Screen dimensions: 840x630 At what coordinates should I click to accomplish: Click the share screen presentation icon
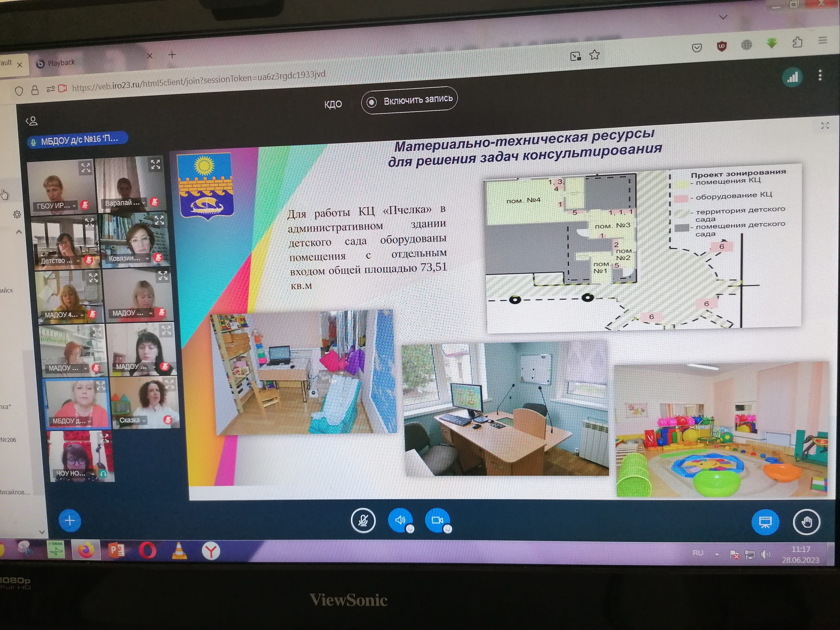[x=765, y=522]
